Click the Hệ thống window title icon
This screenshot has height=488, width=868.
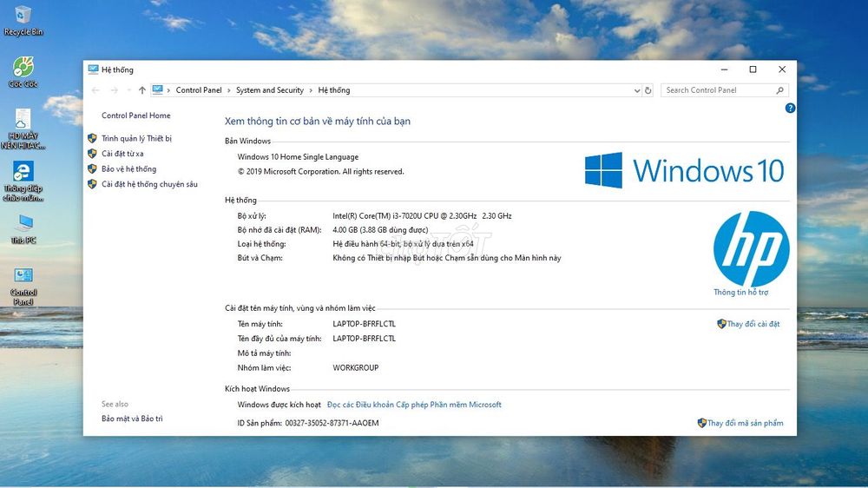pyautogui.click(x=93, y=69)
